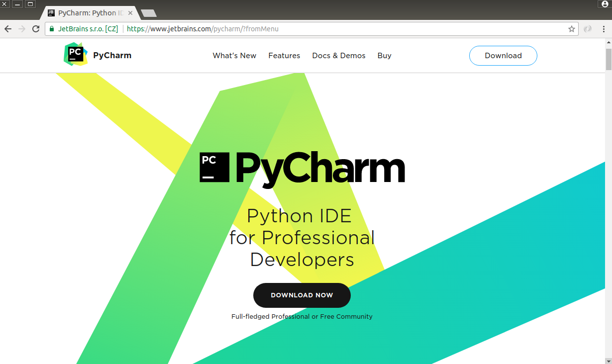Open the Features menu item
The image size is (612, 364).
pyautogui.click(x=284, y=56)
